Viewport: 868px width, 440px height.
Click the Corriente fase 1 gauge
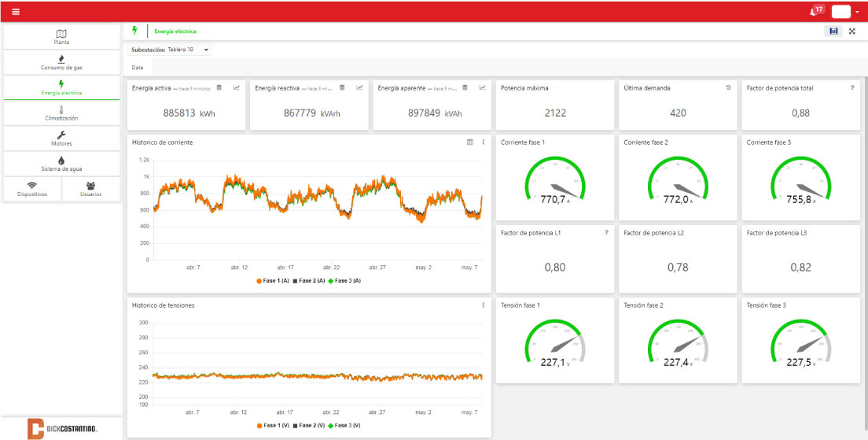tap(555, 179)
